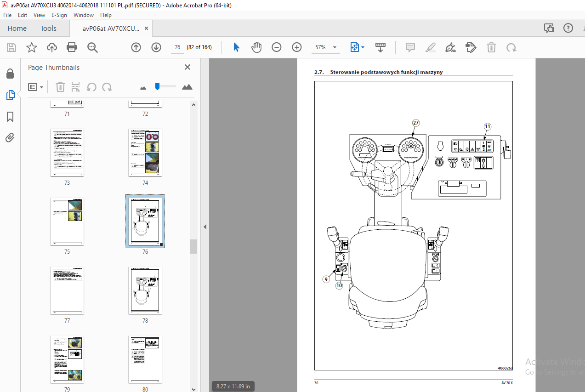585x392 pixels.
Task: Select the highlight text pen tool
Action: pos(431,47)
